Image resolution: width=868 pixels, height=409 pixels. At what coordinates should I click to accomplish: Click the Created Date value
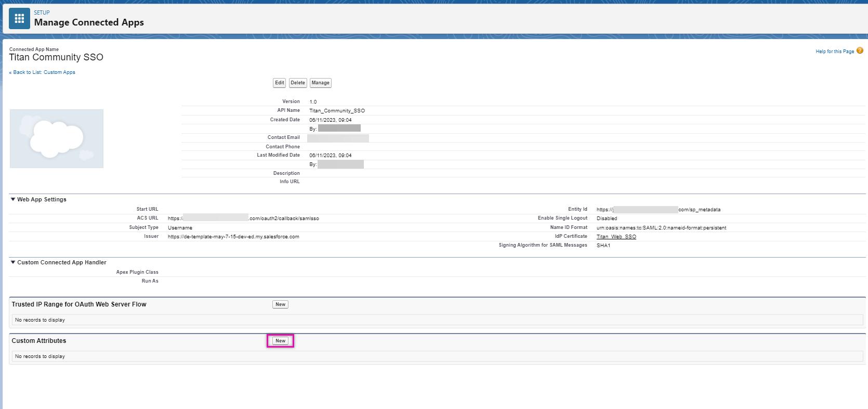(331, 120)
